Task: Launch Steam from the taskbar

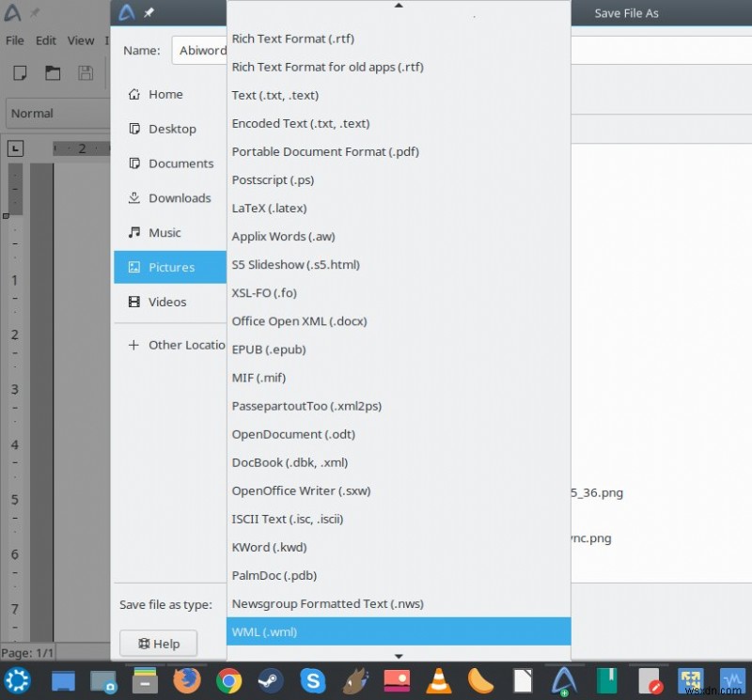Action: point(270,679)
